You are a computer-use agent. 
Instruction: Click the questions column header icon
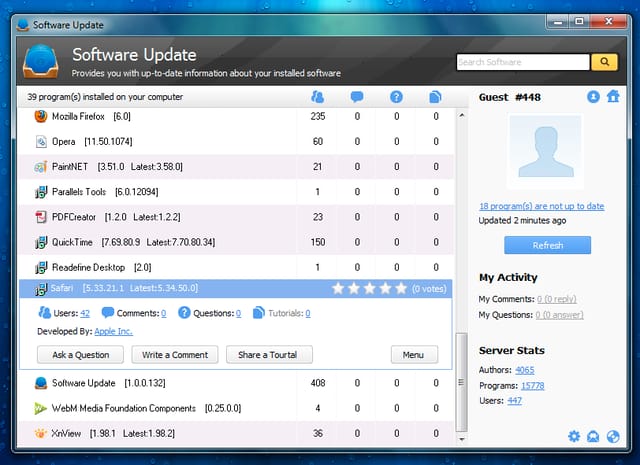396,97
